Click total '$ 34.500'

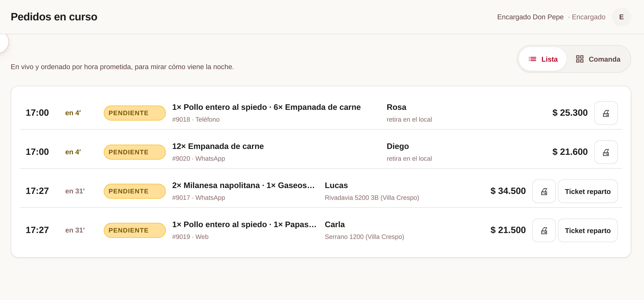click(508, 191)
